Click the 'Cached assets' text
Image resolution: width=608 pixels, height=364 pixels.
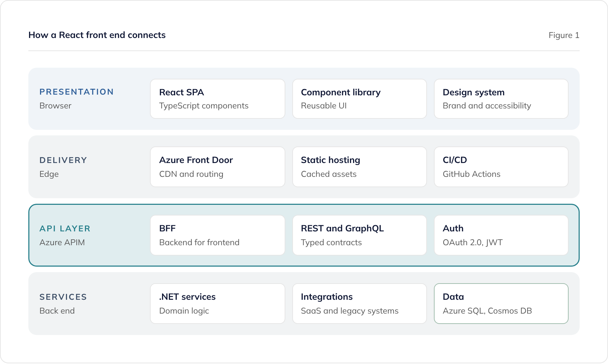pos(329,174)
